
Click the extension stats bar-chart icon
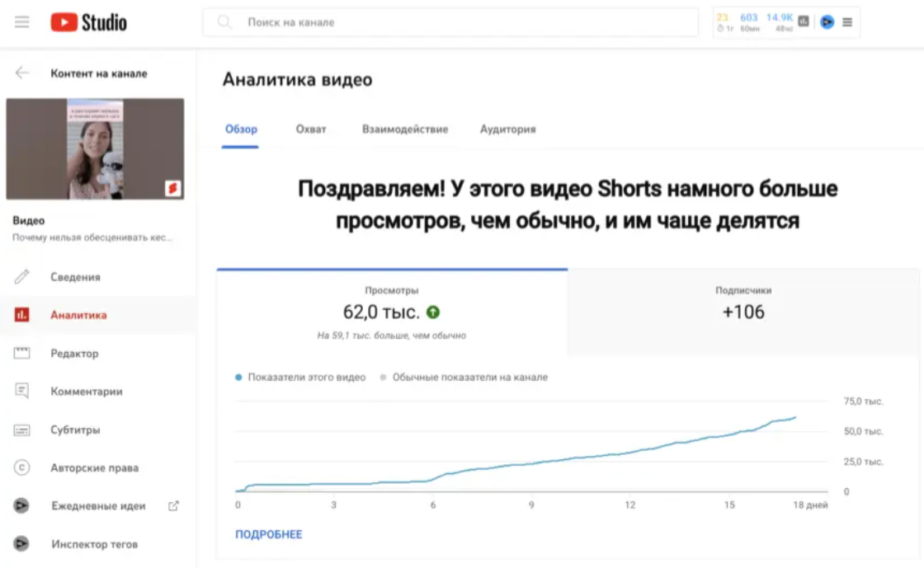coord(804,22)
